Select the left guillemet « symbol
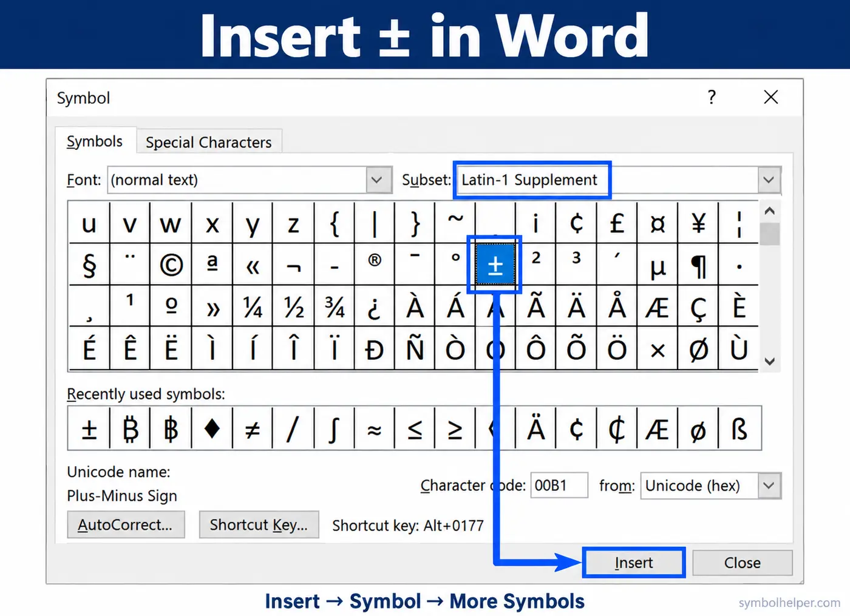 click(x=253, y=265)
